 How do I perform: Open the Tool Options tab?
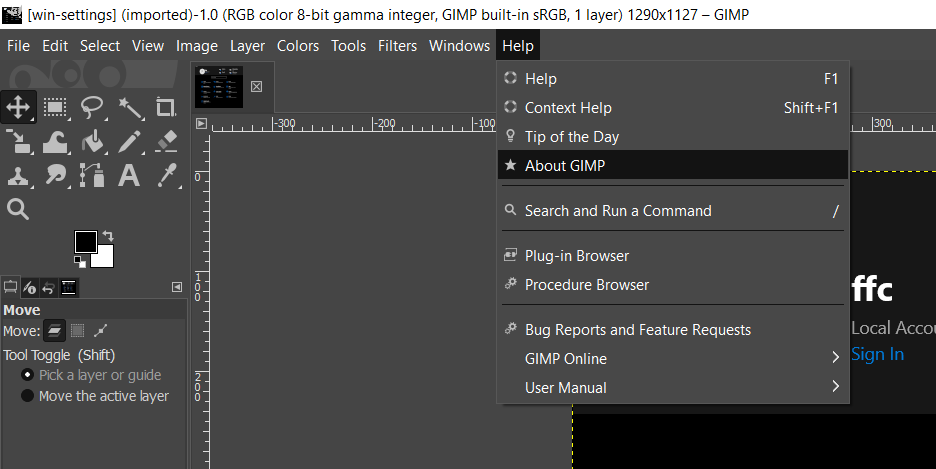tap(10, 288)
